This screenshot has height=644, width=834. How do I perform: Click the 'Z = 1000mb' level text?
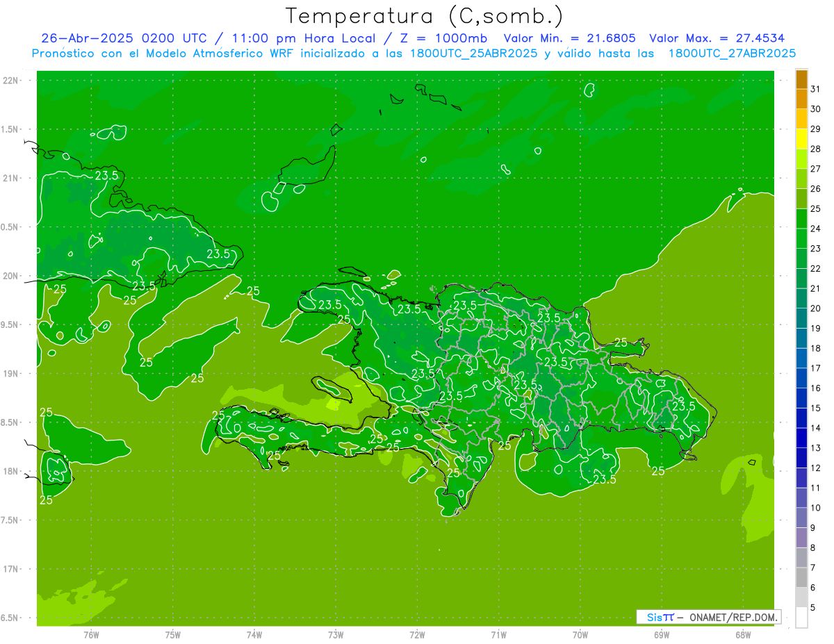click(x=445, y=38)
